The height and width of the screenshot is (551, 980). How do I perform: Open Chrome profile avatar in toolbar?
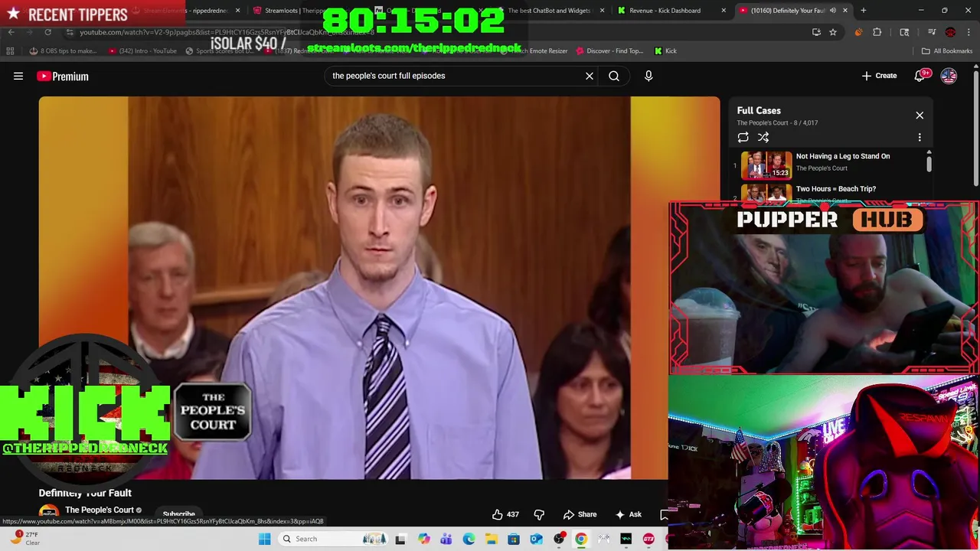pos(950,32)
